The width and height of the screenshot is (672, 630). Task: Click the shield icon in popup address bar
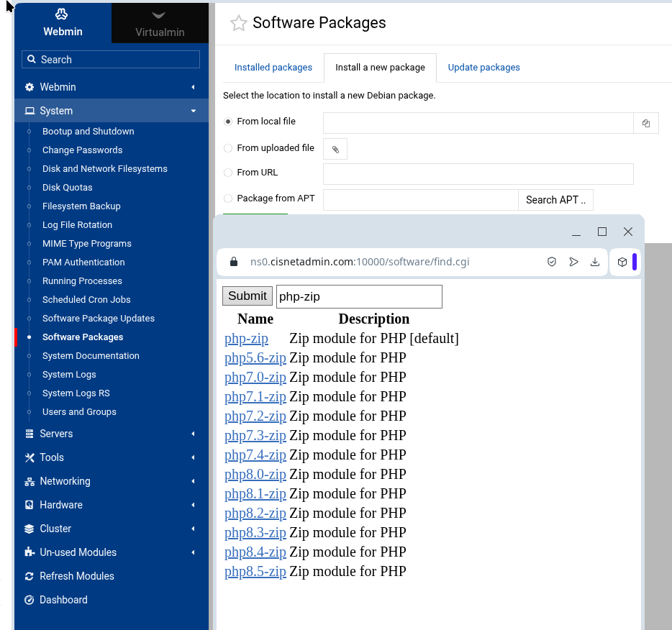(x=552, y=262)
